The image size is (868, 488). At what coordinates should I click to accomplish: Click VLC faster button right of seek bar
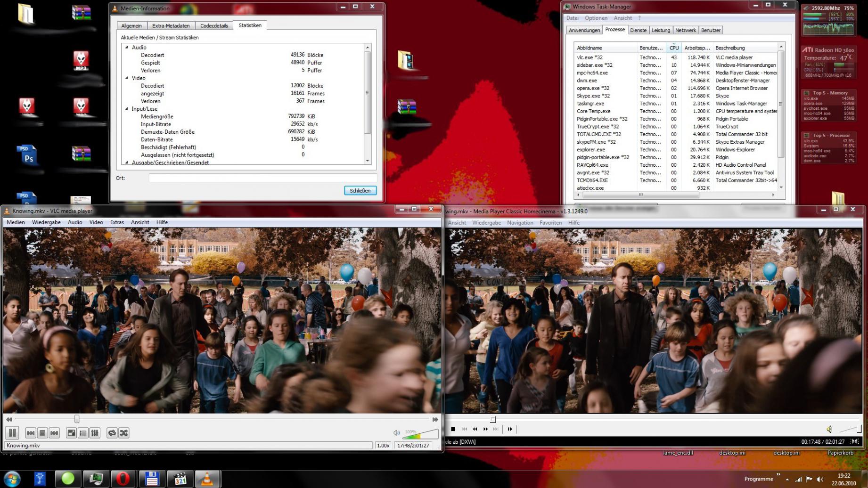pyautogui.click(x=435, y=419)
